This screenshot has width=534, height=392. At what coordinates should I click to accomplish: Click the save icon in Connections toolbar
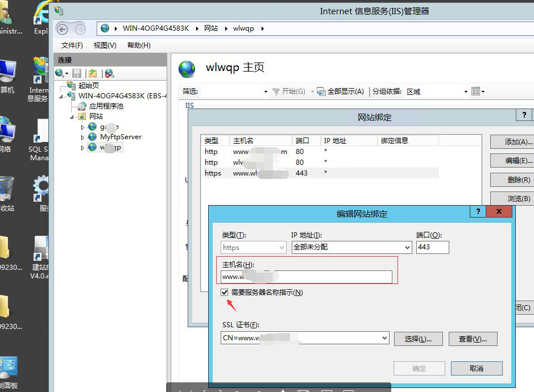(x=77, y=73)
